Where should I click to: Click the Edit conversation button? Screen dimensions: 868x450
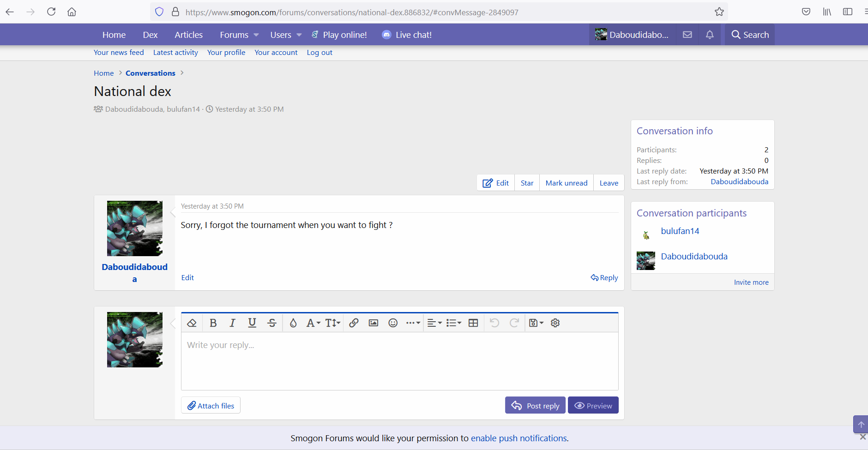496,183
